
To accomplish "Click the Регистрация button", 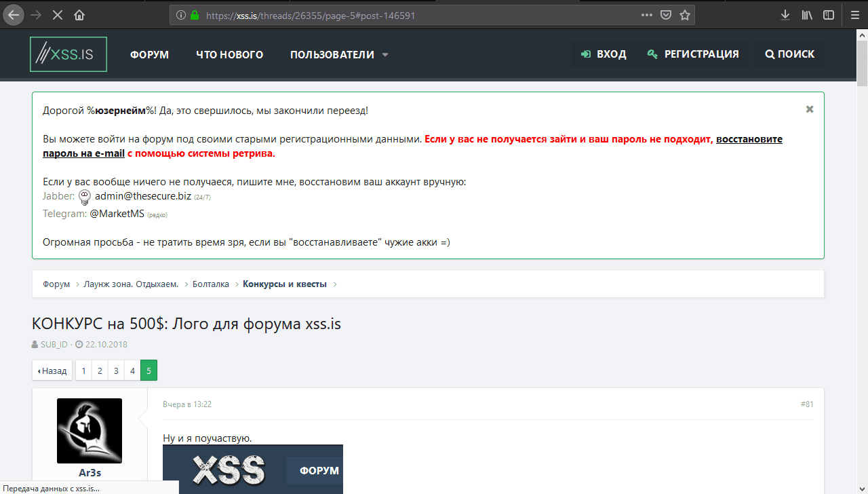I will point(693,54).
